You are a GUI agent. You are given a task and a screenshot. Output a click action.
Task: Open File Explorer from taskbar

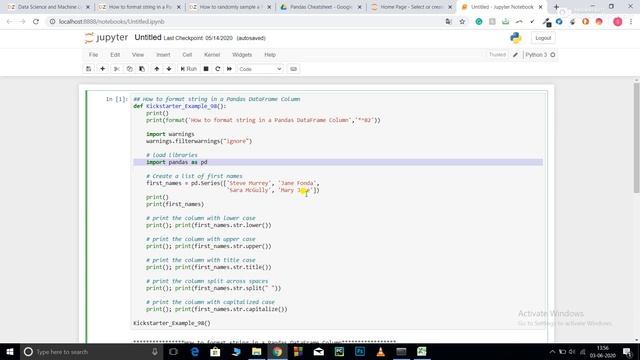pos(256,351)
